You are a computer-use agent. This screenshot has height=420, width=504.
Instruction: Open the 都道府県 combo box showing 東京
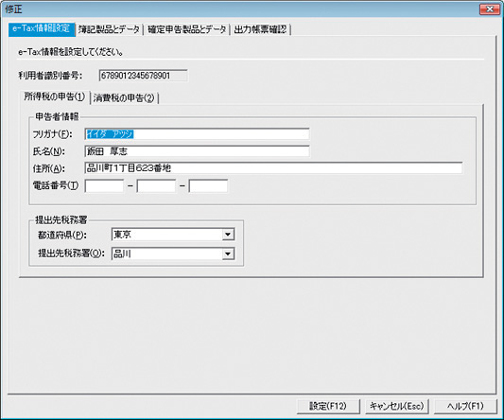pos(173,235)
